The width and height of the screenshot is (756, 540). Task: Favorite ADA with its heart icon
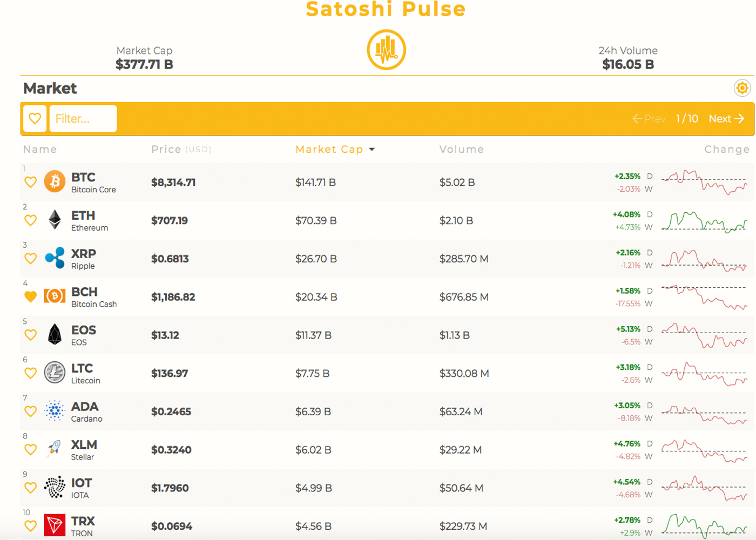point(31,411)
